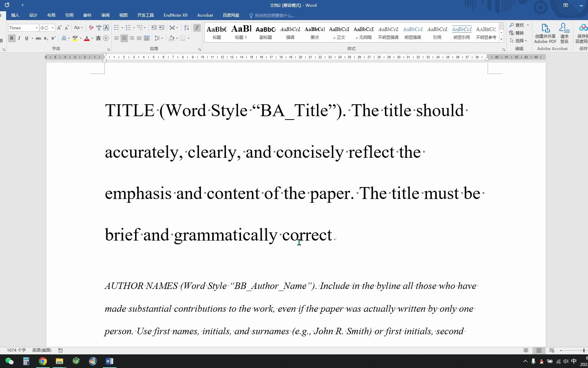
Task: Align text to the right
Action: [x=131, y=38]
